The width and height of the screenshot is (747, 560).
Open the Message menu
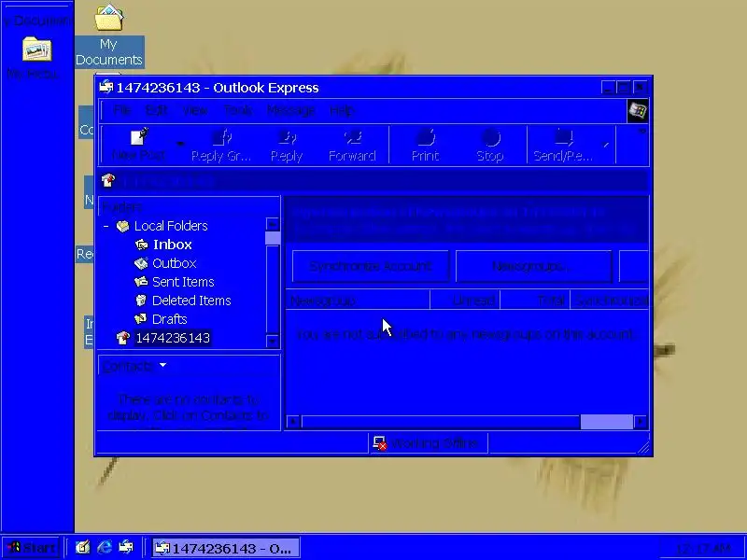290,110
